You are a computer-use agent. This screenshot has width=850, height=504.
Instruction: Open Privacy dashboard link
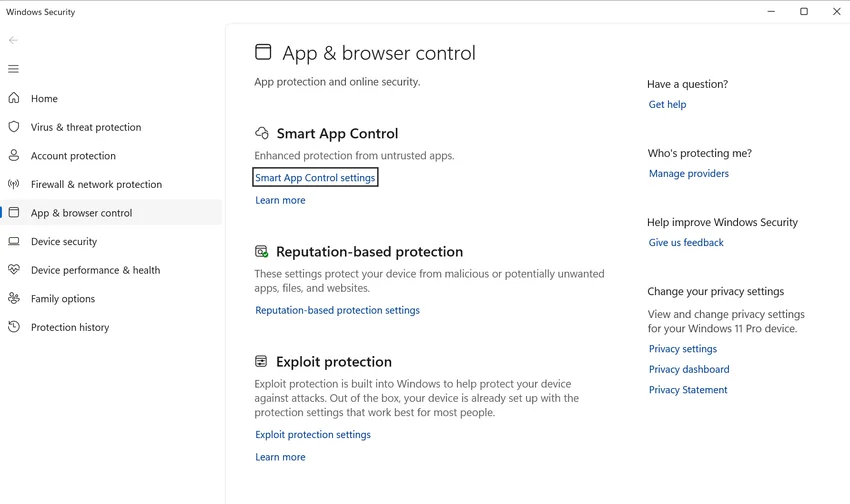click(x=689, y=370)
